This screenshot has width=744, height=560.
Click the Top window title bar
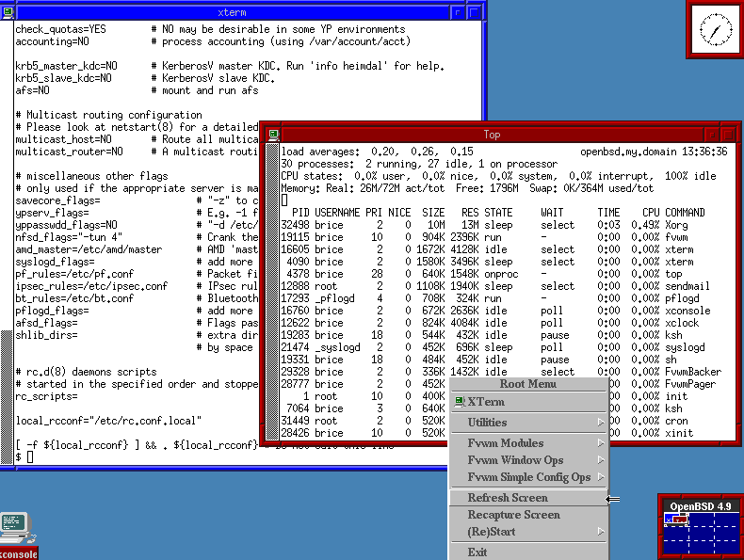[492, 135]
